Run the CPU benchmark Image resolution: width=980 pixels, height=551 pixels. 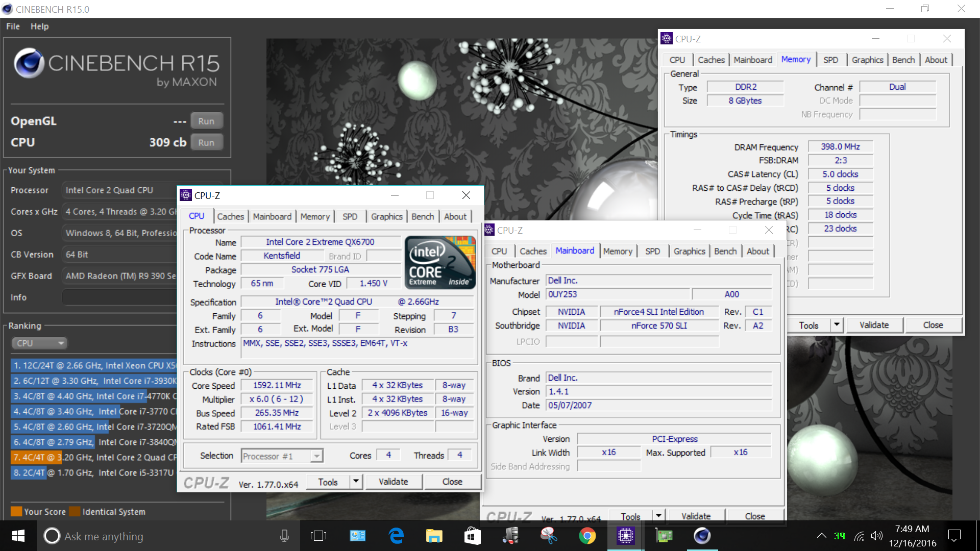[x=206, y=142]
